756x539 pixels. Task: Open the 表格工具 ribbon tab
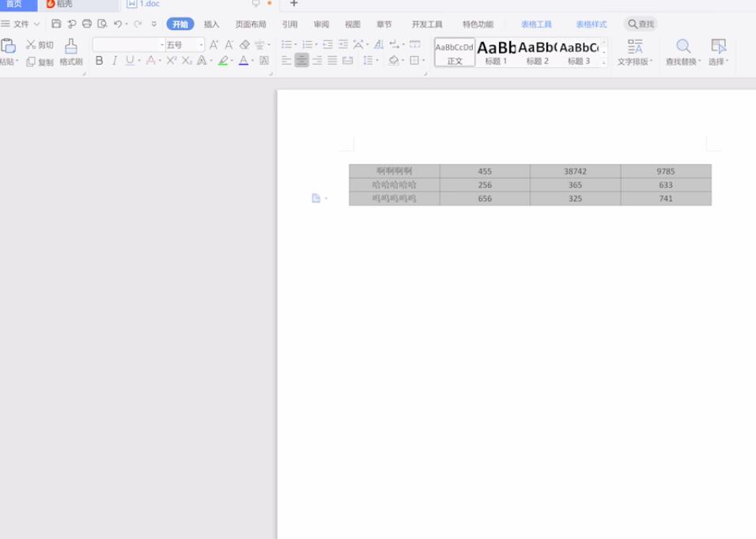click(x=536, y=24)
